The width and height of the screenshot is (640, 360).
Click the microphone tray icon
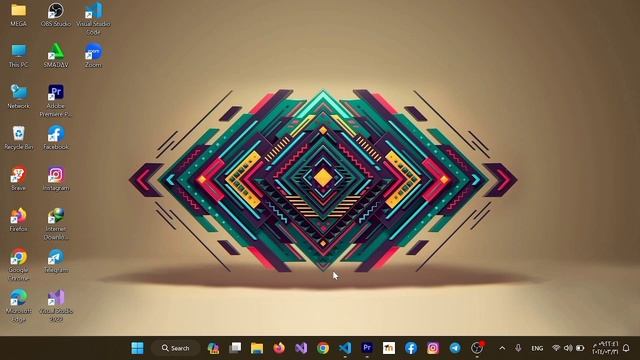518,348
